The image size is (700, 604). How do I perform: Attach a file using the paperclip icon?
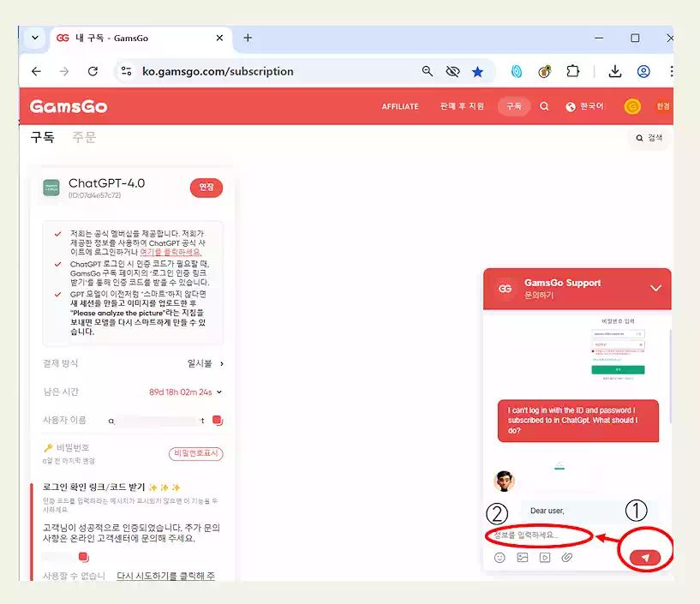pos(566,557)
